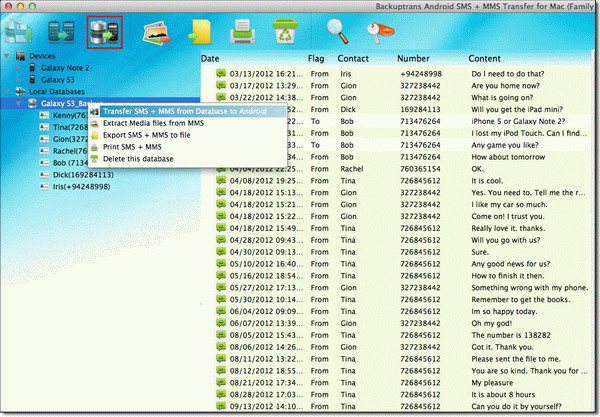This screenshot has width=600, height=417.
Task: Click the keys registration toolbar icon
Action: point(380,32)
